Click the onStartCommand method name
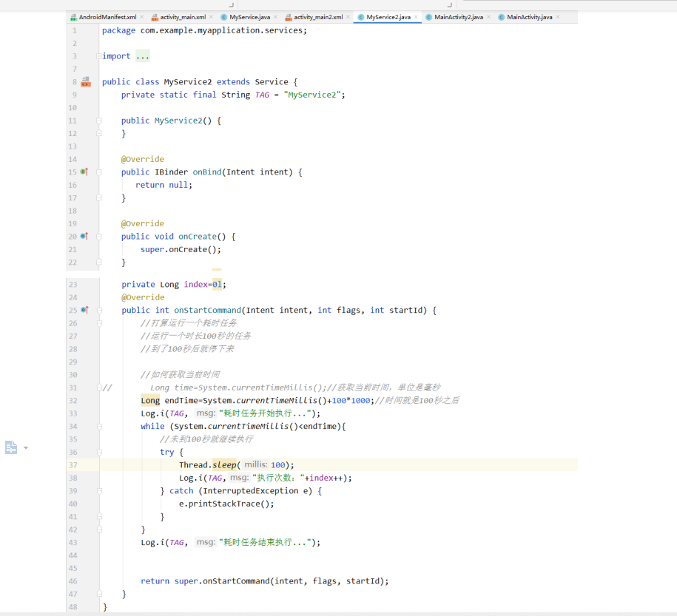This screenshot has width=677, height=616. [x=208, y=310]
